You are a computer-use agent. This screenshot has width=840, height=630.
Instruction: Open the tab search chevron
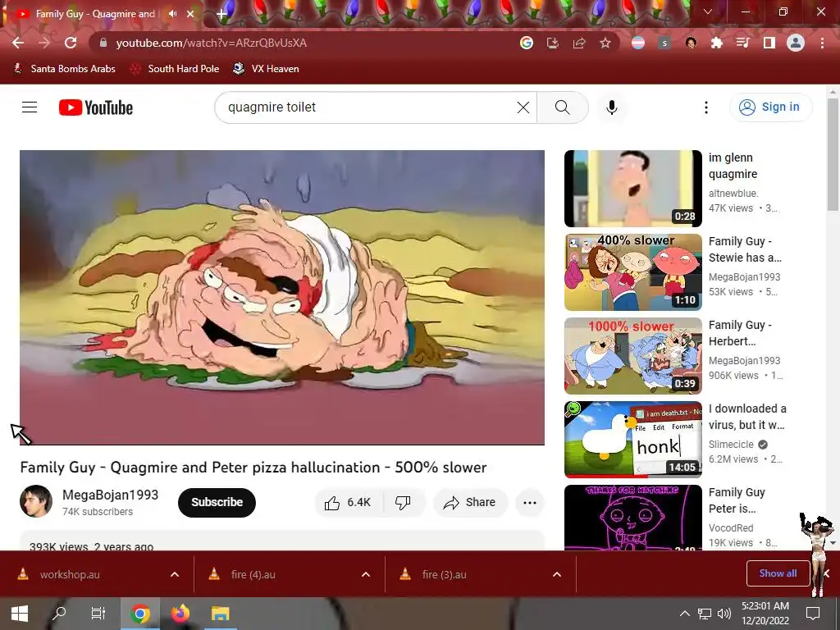(708, 11)
